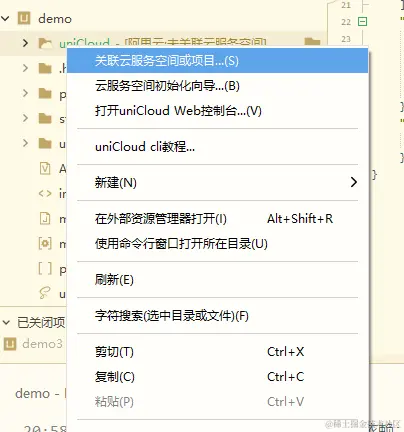Open the 新建(N) submenu
Screen dimensions: 404x432
click(x=218, y=182)
